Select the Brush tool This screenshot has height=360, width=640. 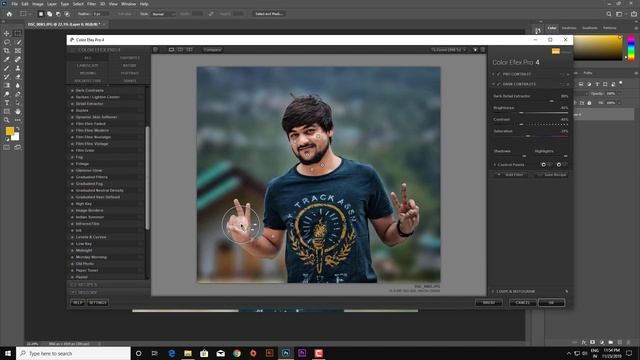point(7,68)
